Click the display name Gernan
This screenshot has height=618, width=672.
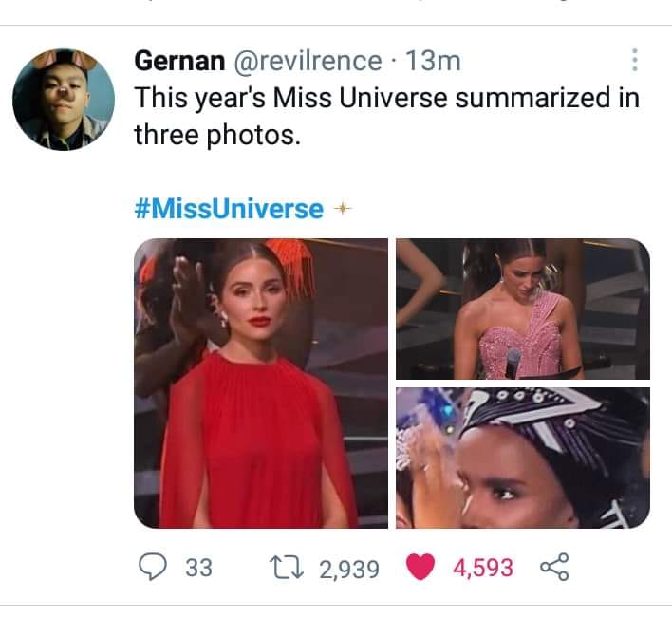(x=177, y=61)
